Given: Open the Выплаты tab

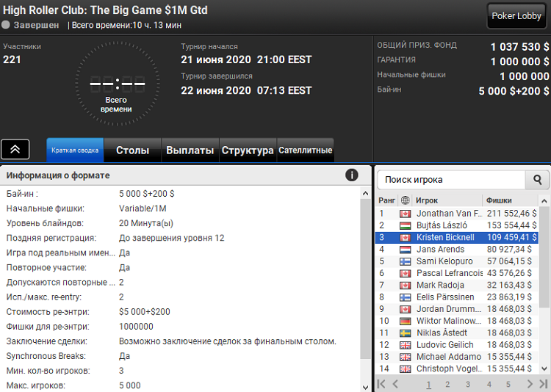Looking at the screenshot, I should click(x=190, y=150).
